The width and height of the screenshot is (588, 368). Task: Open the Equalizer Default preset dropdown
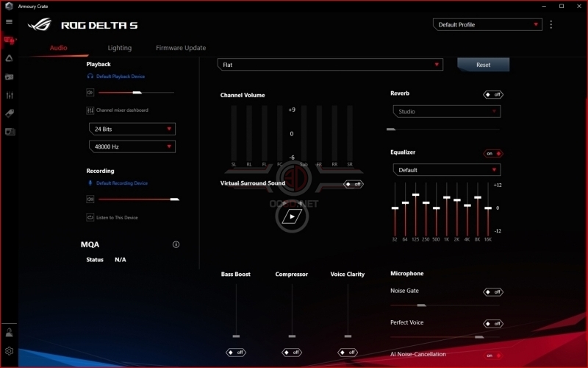click(x=447, y=170)
